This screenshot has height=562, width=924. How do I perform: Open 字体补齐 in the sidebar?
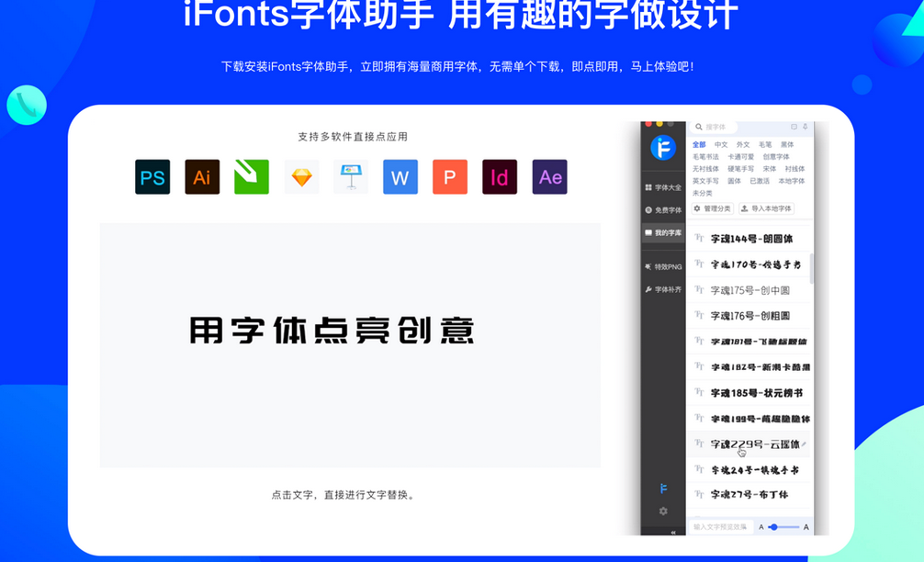(x=663, y=289)
